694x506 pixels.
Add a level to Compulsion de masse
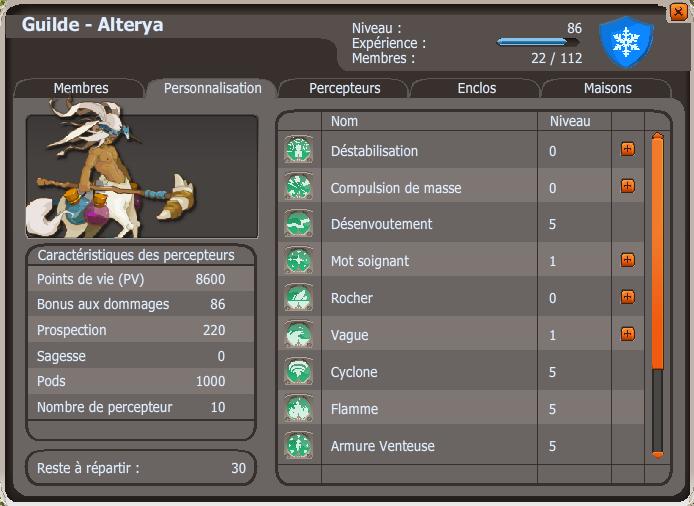(628, 186)
